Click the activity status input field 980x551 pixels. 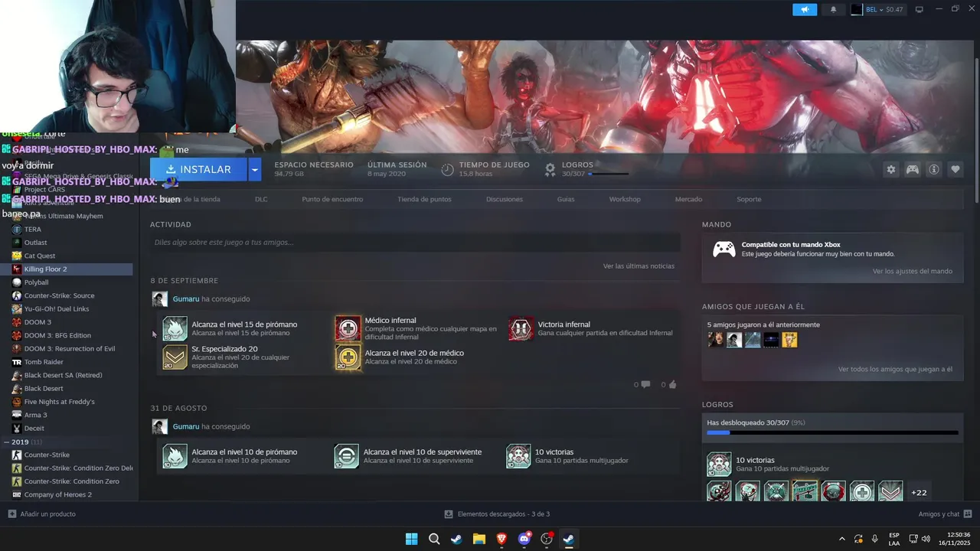pos(415,243)
